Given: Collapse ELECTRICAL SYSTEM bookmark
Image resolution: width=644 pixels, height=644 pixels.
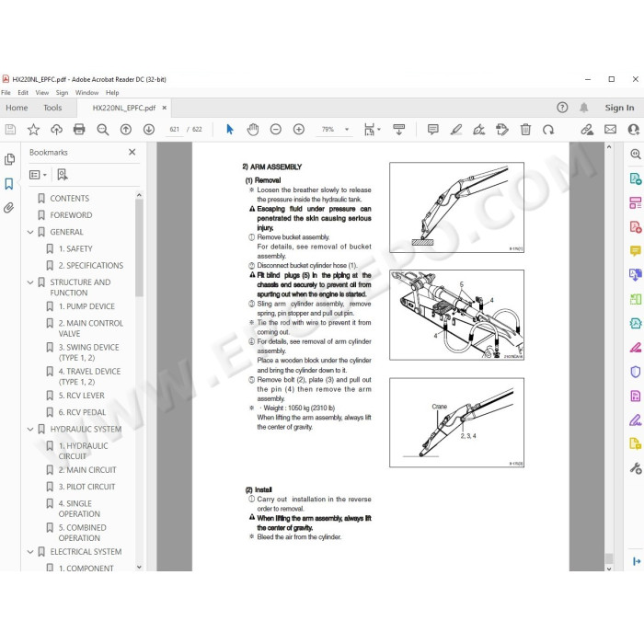Looking at the screenshot, I should [30, 552].
